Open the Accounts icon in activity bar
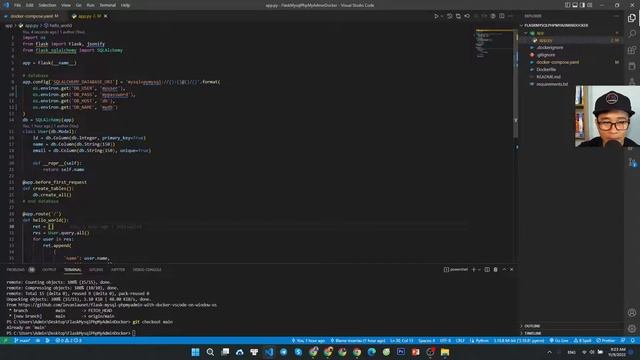 click(632, 313)
